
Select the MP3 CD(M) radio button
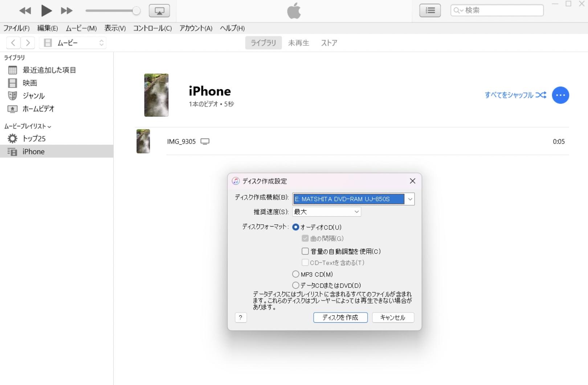coord(296,274)
